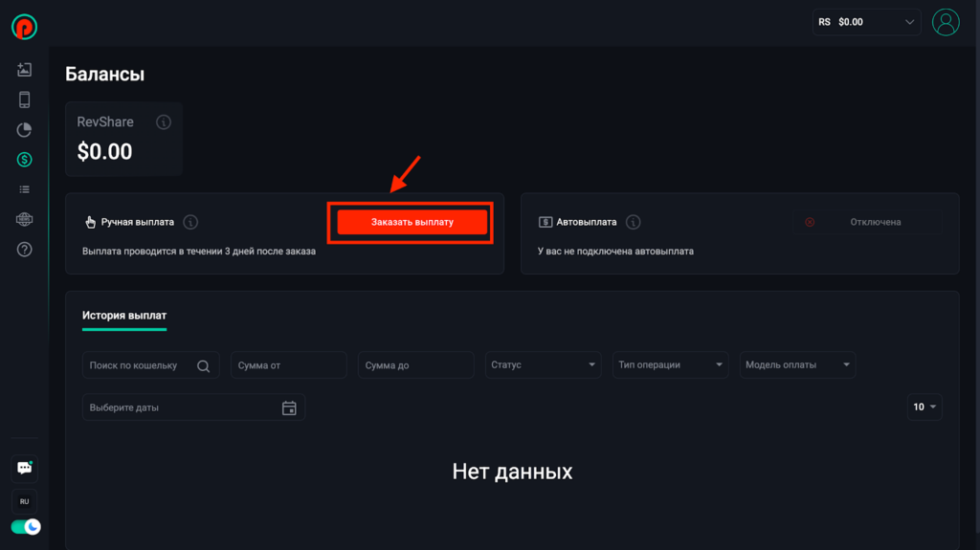
Task: Open the news globe icon in sidebar
Action: (x=24, y=219)
